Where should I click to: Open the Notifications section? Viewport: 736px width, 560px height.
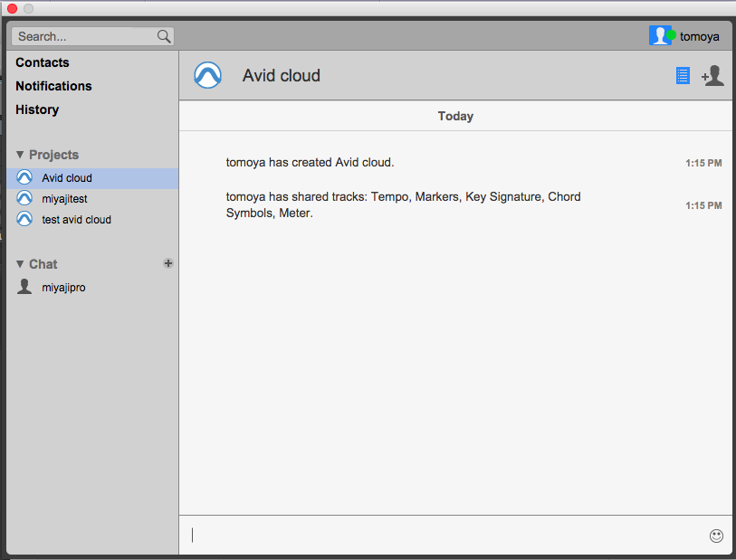[53, 86]
